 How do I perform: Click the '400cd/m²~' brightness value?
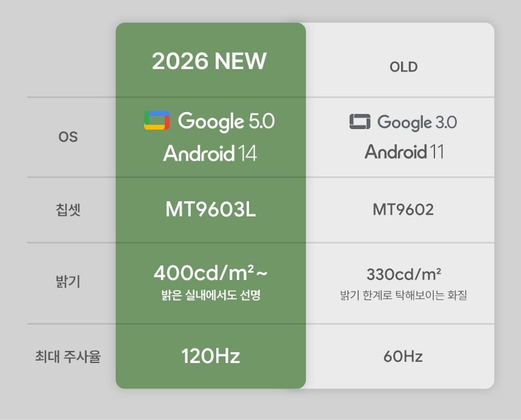(x=211, y=273)
